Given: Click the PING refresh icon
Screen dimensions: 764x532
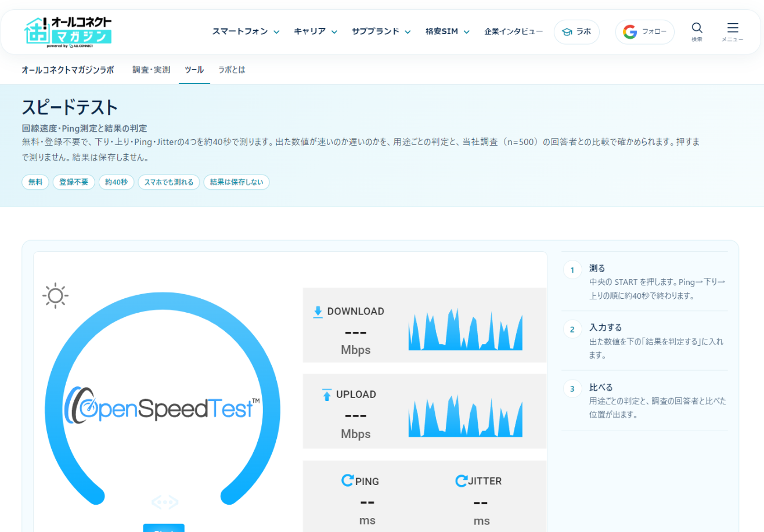Looking at the screenshot, I should pos(347,480).
